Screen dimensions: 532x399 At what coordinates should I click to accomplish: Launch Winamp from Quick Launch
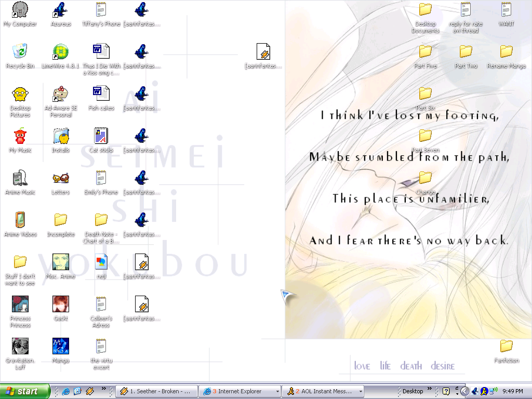pos(89,391)
